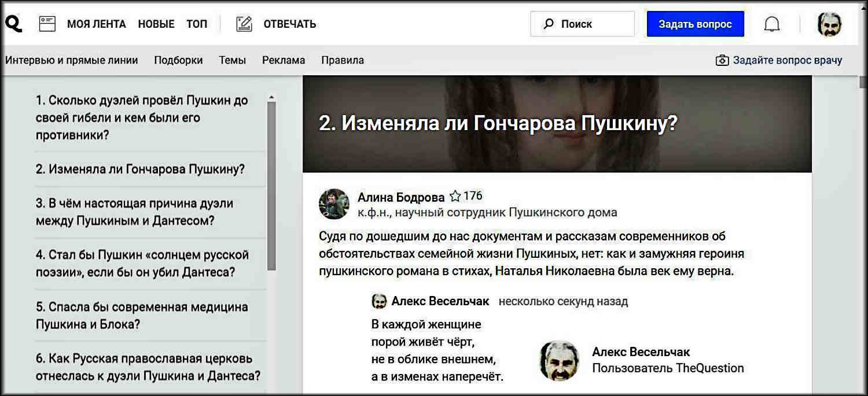Image resolution: width=868 pixels, height=396 pixels.
Task: Click the Задать вопрос button
Action: click(695, 24)
